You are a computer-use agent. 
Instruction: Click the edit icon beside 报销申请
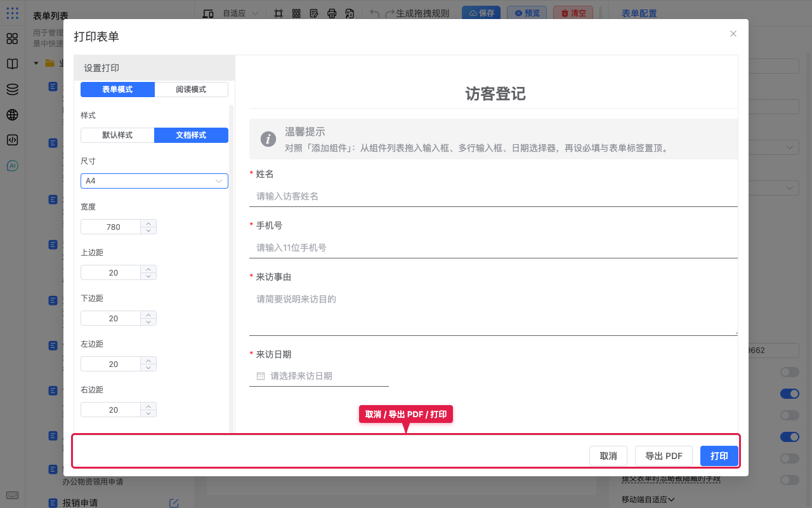point(174,503)
